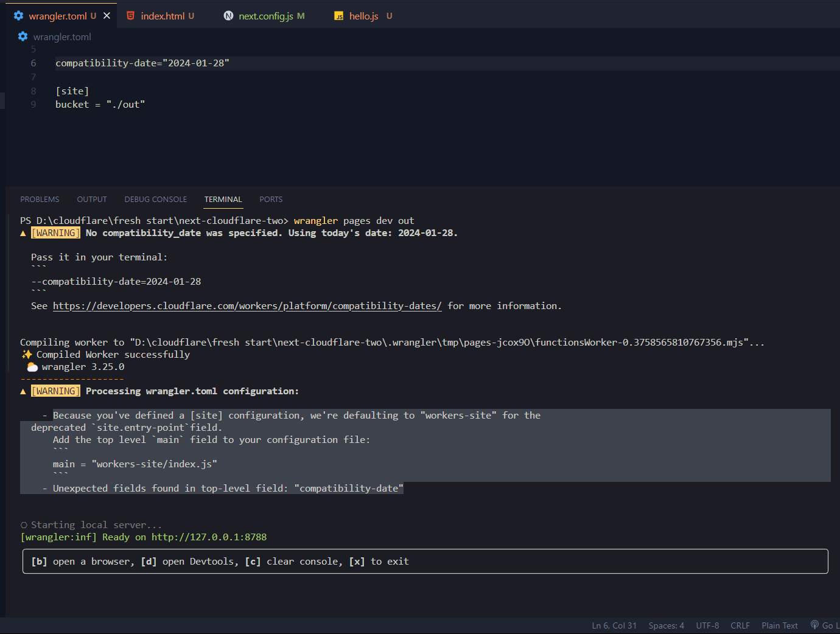Open the Cloudflare compatibility-dates documentation link
The image size is (840, 634).
[247, 306]
